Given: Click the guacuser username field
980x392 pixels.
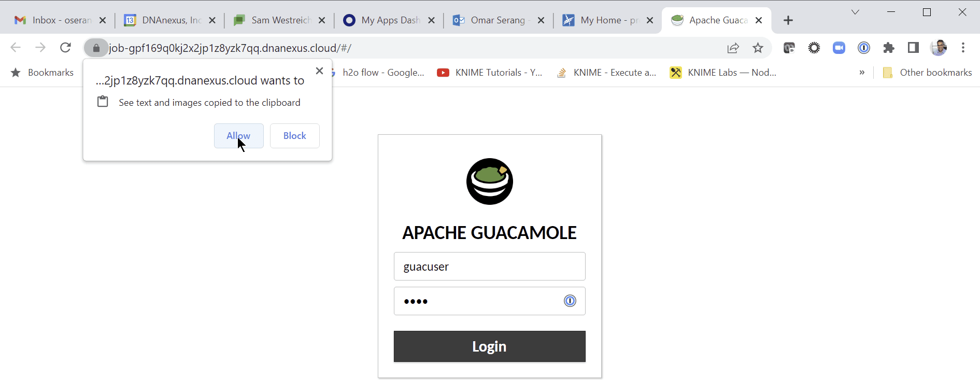Looking at the screenshot, I should coord(489,267).
